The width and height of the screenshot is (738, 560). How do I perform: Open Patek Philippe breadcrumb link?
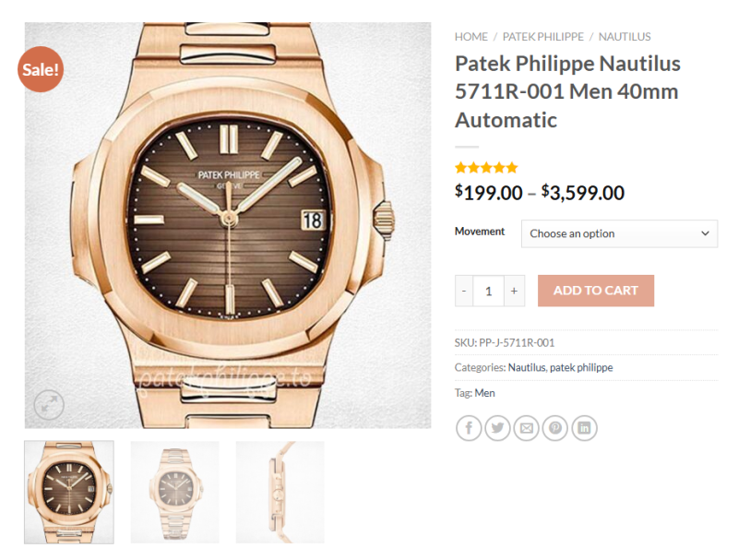543,37
